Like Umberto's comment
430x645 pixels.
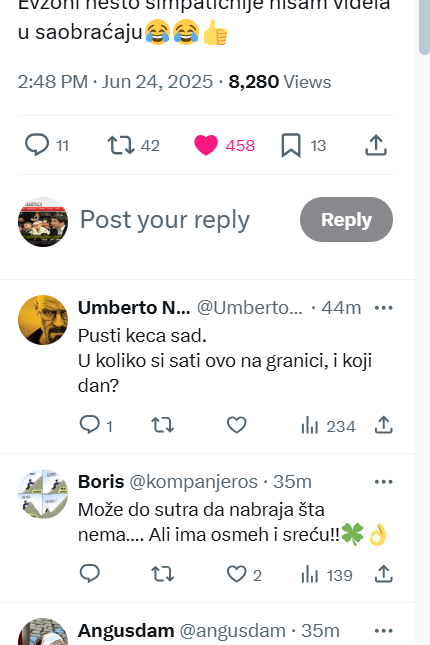pos(237,425)
